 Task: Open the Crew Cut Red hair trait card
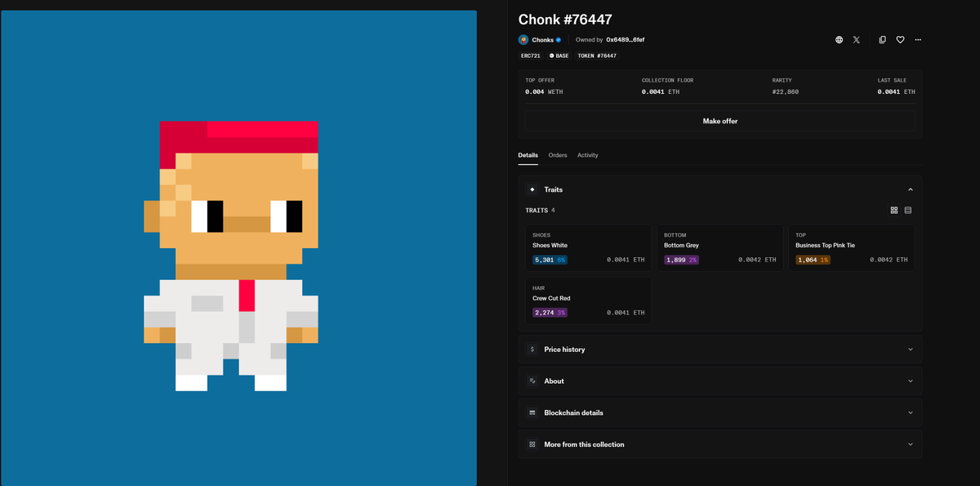pyautogui.click(x=589, y=301)
